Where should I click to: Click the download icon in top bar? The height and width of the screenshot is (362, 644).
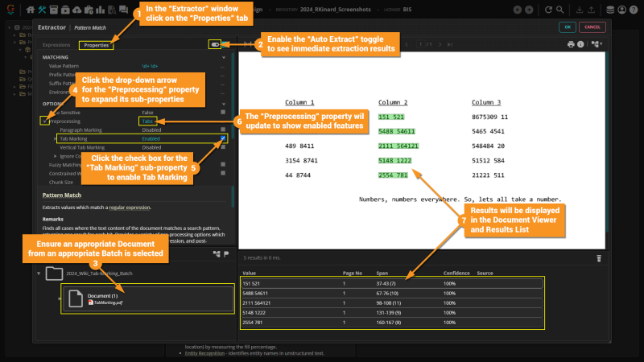click(x=580, y=10)
